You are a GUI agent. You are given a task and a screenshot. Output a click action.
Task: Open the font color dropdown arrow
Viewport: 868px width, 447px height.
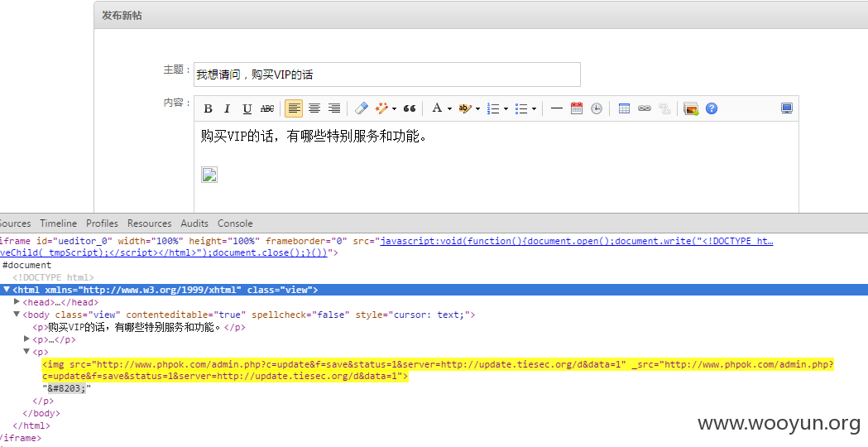click(x=449, y=108)
